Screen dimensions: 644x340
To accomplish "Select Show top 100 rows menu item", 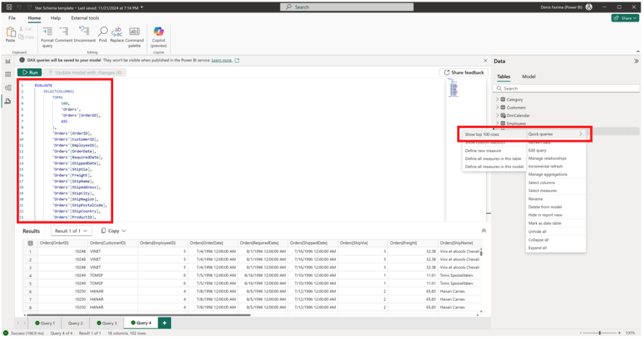I will 482,134.
